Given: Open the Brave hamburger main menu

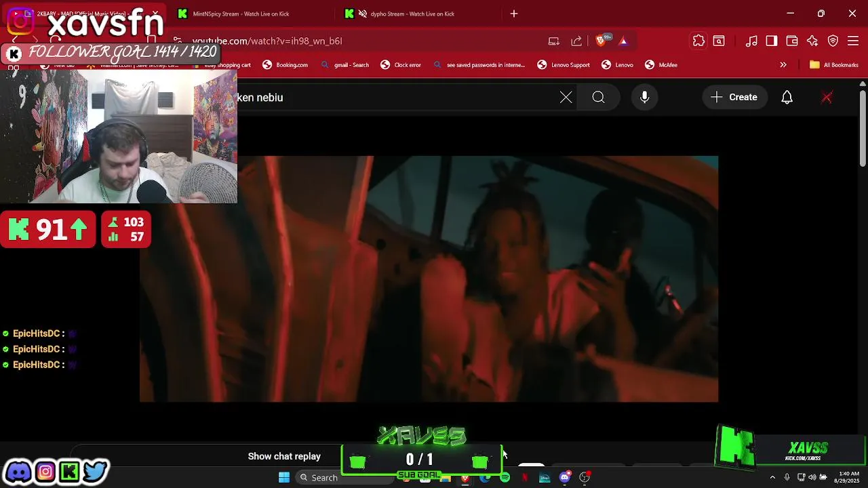Looking at the screenshot, I should click(854, 41).
